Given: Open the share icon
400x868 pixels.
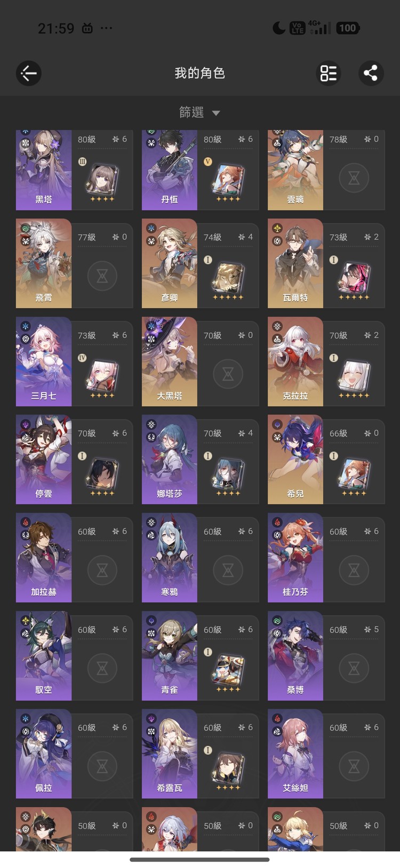Looking at the screenshot, I should (371, 73).
